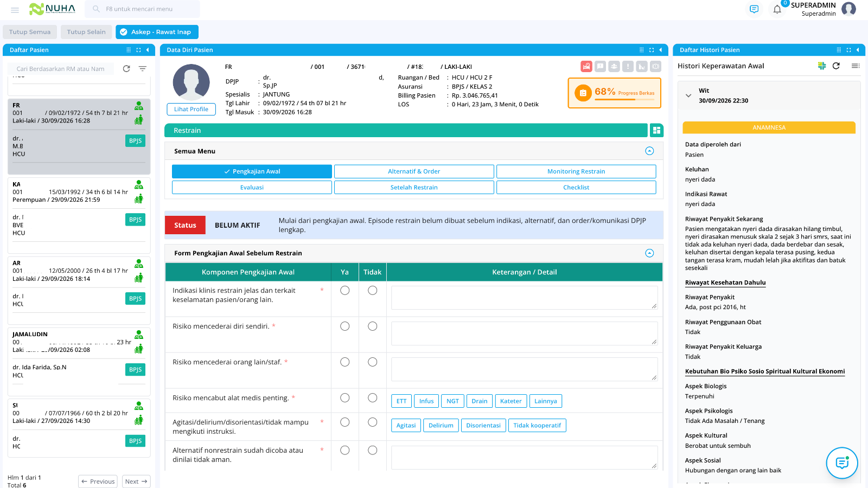Switch to the Evaluasi tab
Image resolution: width=868 pixels, height=488 pixels.
coord(252,188)
